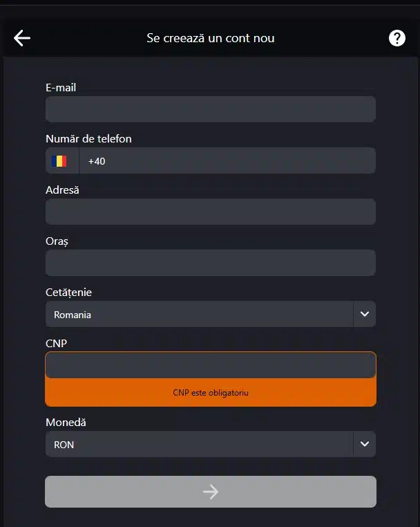This screenshot has height=527, width=420.
Task: Select the Oraș input box
Action: point(211,263)
